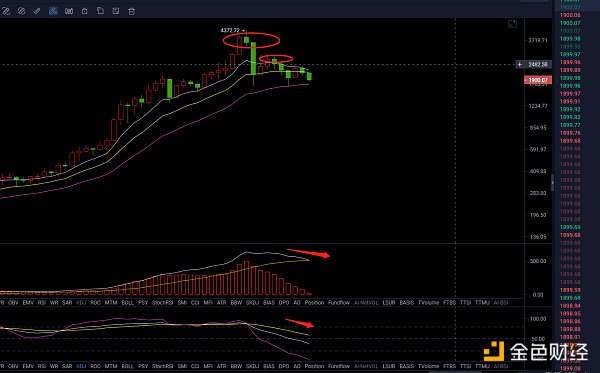This screenshot has width=600, height=373.
Task: Select Fundflow in upper indicator row
Action: point(339,303)
